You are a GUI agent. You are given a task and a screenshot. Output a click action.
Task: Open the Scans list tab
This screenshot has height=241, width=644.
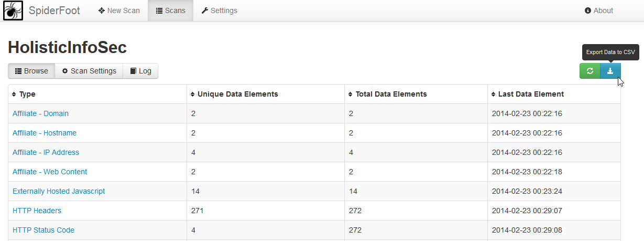tap(171, 11)
